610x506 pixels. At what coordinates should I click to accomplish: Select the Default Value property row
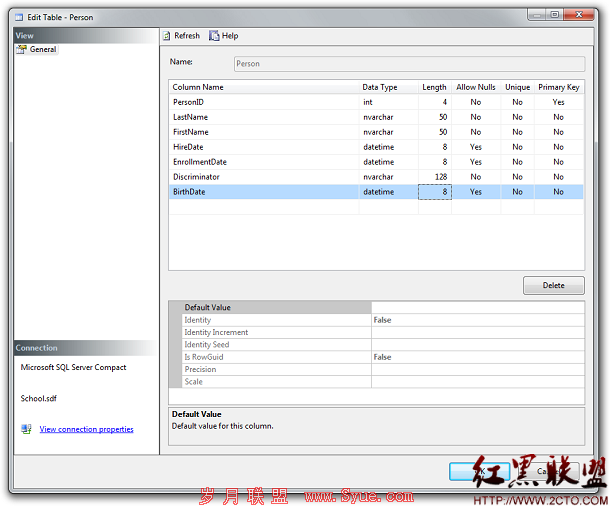(x=383, y=307)
